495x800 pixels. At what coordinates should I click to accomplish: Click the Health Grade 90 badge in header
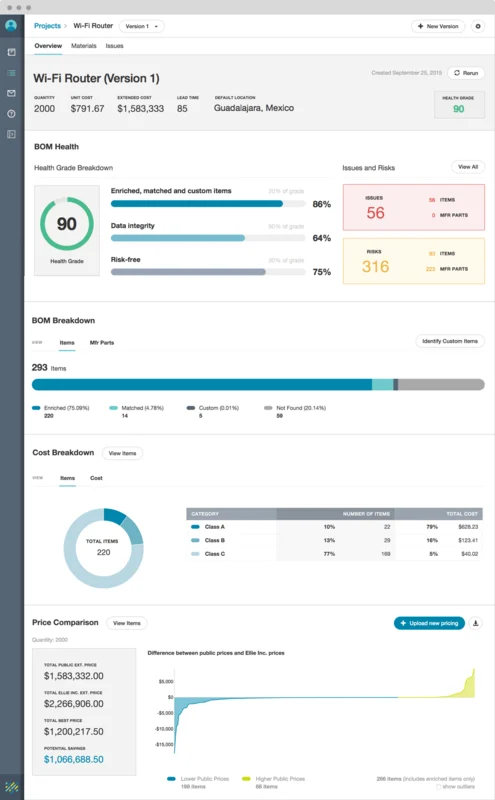coord(459,105)
